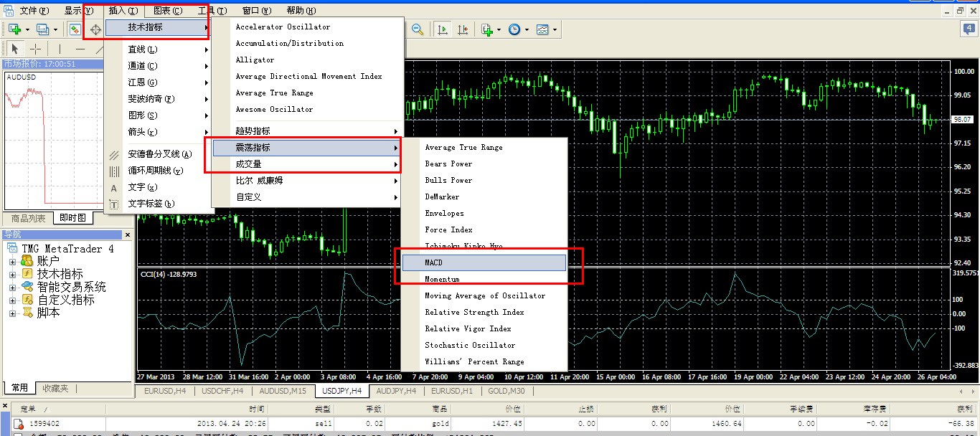Expand the 脚本 tree node
Image resolution: width=980 pixels, height=436 pixels.
pos(12,313)
